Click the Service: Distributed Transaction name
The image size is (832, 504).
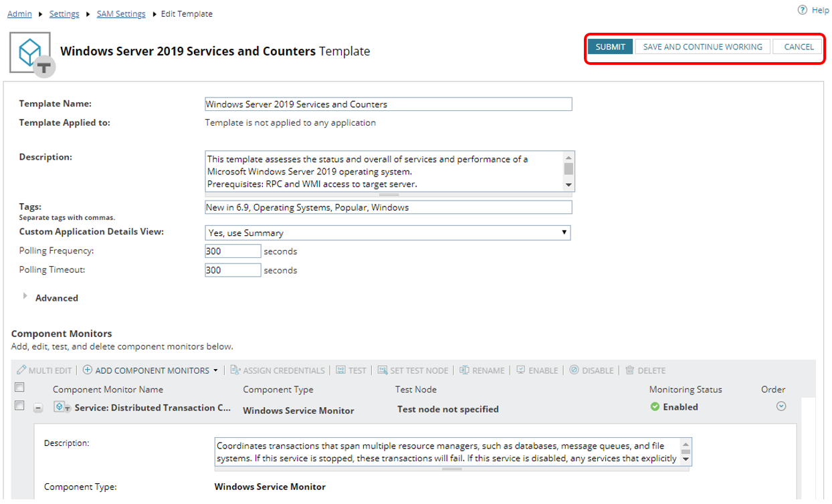pos(153,407)
